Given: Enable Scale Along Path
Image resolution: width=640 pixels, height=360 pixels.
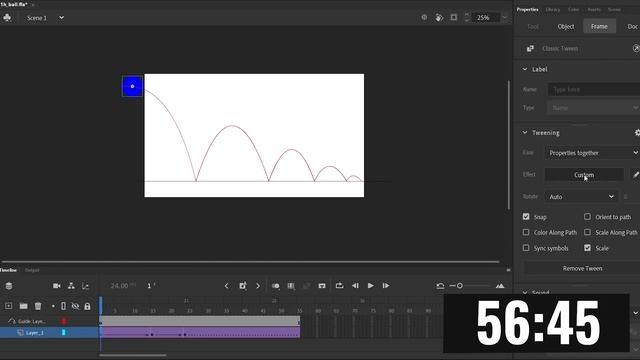Looking at the screenshot, I should click(x=587, y=232).
